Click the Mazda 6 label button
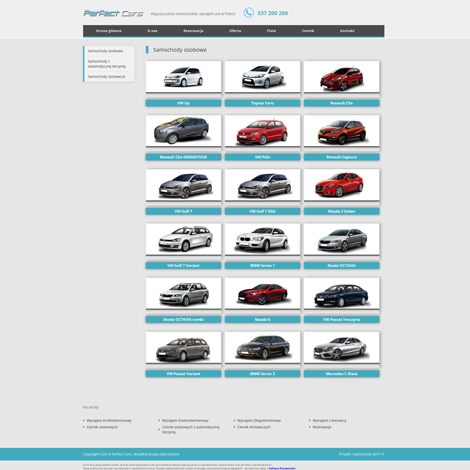The height and width of the screenshot is (470, 470). 262,320
